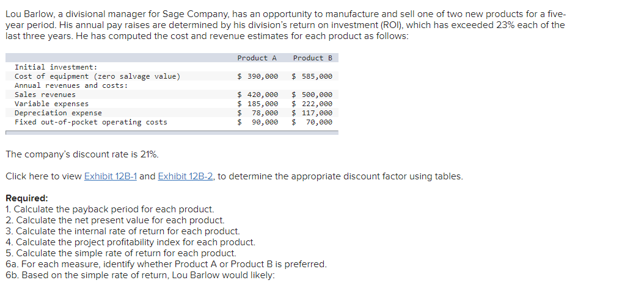Image resolution: width=644 pixels, height=291 pixels.
Task: Click the Initial investment row label
Action: click(56, 67)
